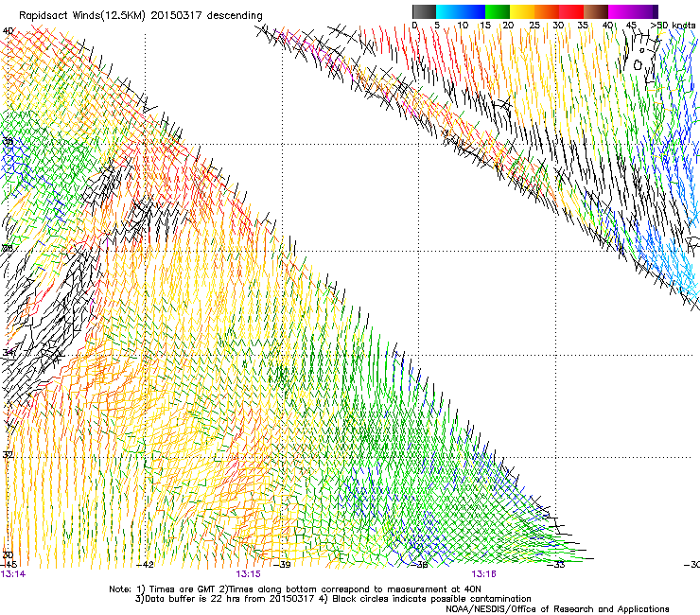Click the magenta-purple 40–50 knots legend swatch
This screenshot has height=615, width=700.
point(633,11)
